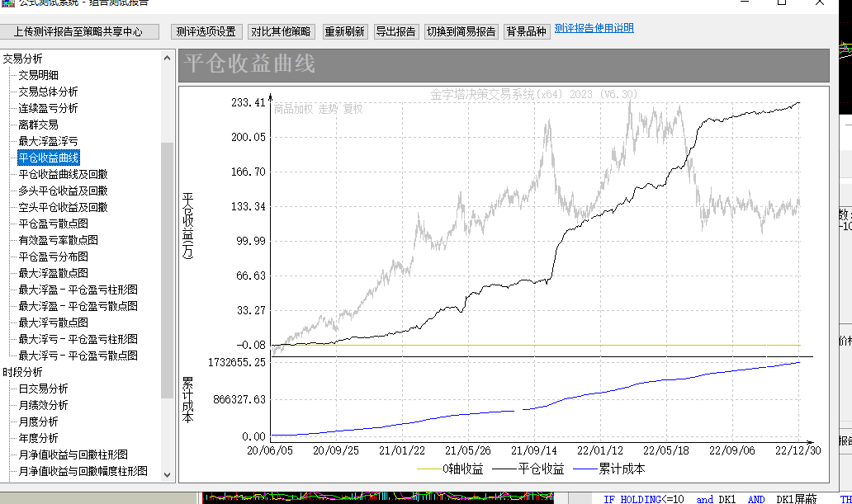Select 交易总体分析 tree item

tap(49, 92)
